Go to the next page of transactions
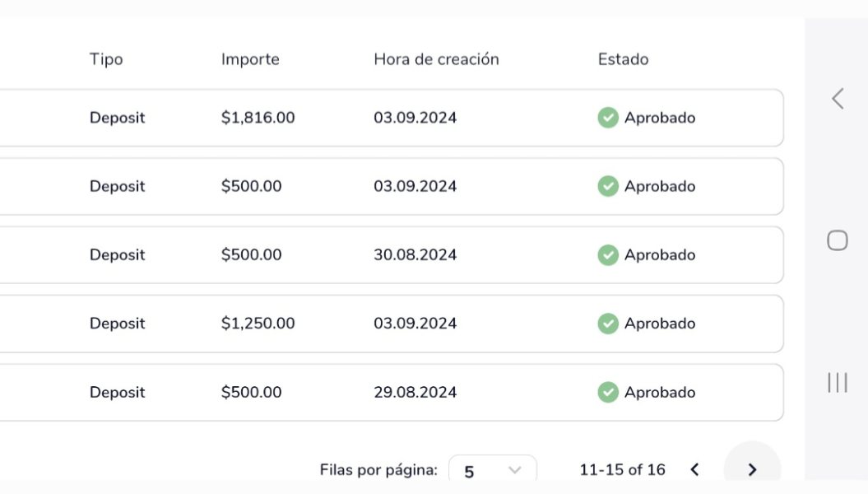Viewport: 868px width, 494px height. pyautogui.click(x=751, y=469)
